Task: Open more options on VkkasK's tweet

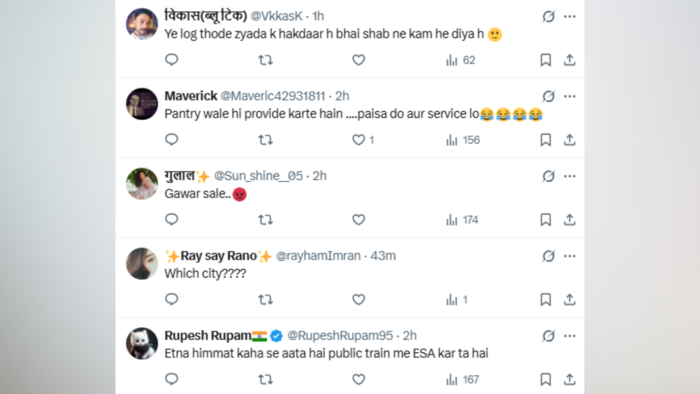Action: point(570,17)
